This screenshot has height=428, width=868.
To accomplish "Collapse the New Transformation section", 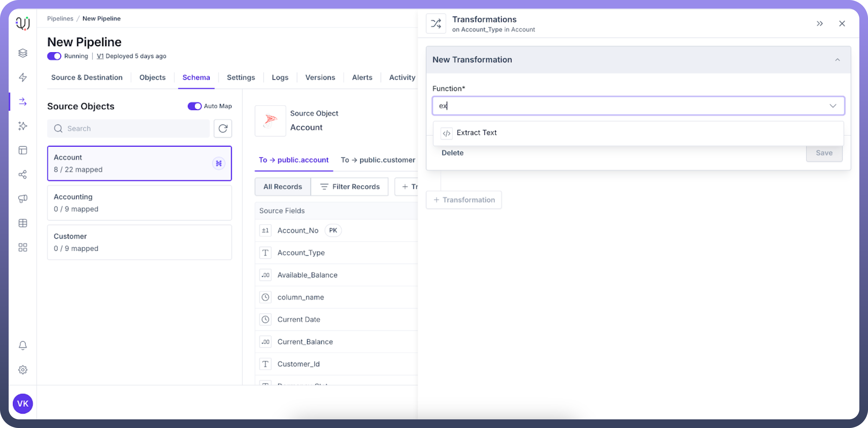I will pyautogui.click(x=837, y=60).
